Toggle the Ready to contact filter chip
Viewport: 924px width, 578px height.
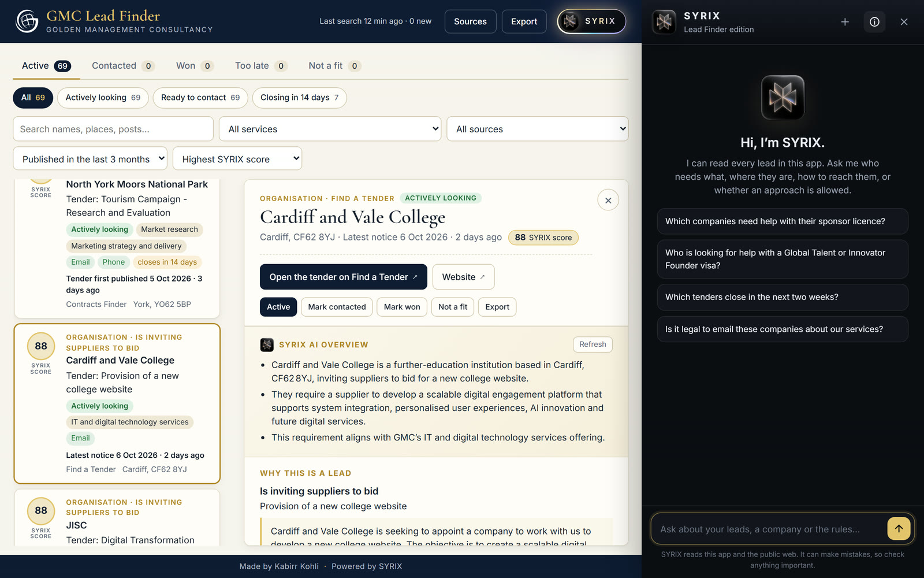pyautogui.click(x=200, y=98)
